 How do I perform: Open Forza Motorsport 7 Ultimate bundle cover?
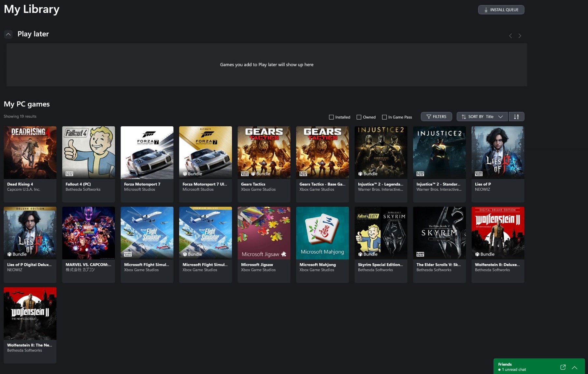click(x=206, y=153)
